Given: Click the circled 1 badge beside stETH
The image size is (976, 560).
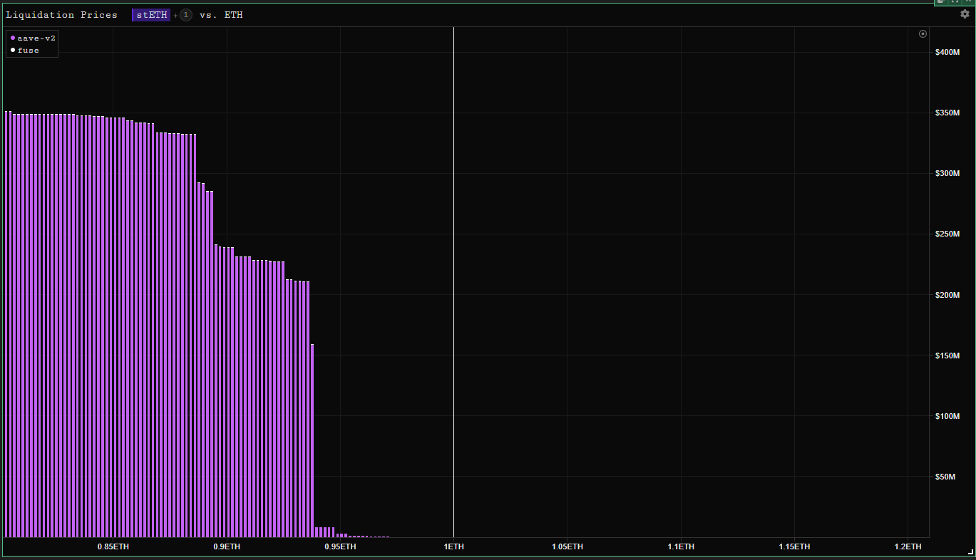Looking at the screenshot, I should click(186, 15).
